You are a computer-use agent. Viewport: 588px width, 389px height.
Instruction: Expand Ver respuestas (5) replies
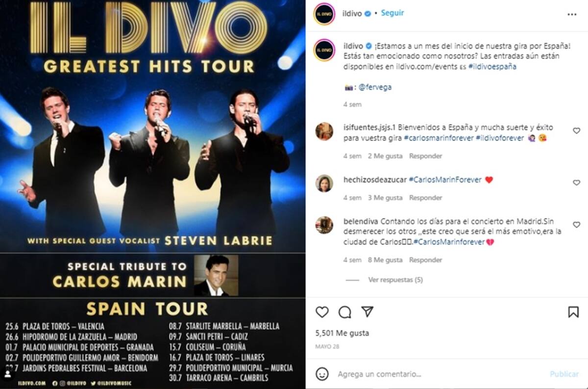click(x=395, y=280)
